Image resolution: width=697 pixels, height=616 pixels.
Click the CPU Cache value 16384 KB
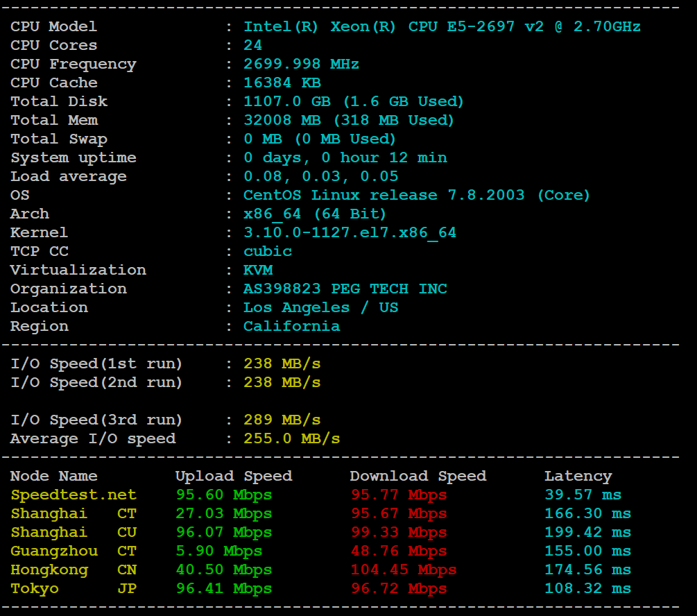point(282,83)
